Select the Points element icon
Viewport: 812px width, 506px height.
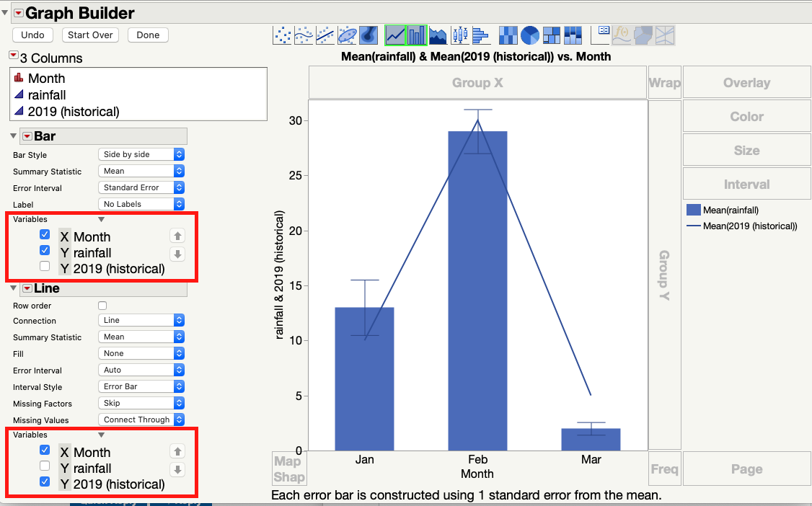(x=281, y=35)
